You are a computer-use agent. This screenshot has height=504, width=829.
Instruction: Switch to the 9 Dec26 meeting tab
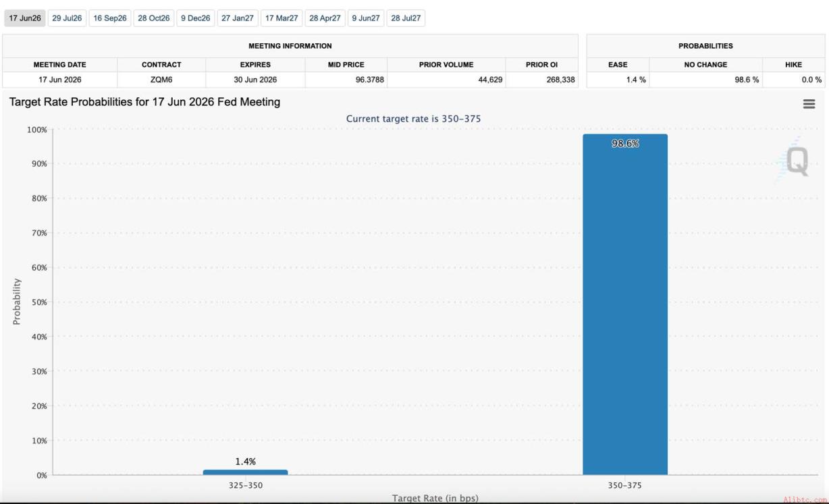click(x=196, y=18)
